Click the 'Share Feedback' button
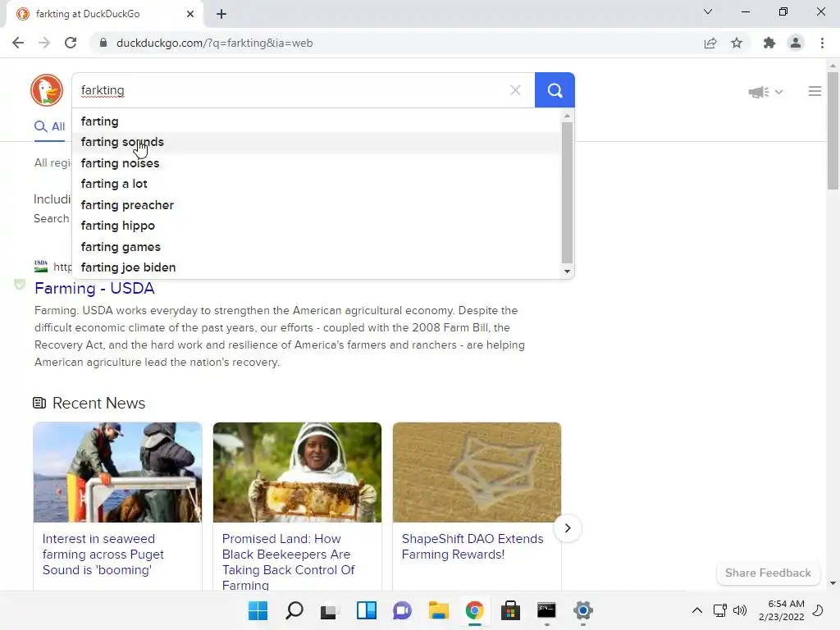This screenshot has width=840, height=630. 768,573
